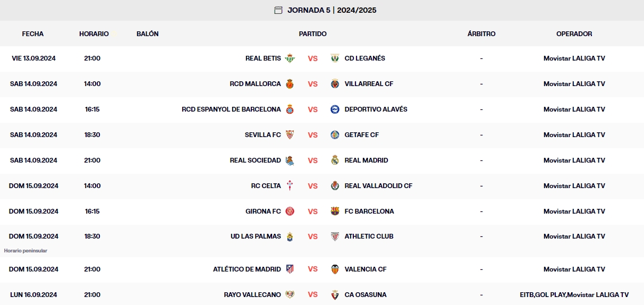Click the Fecha column header

pos(33,34)
